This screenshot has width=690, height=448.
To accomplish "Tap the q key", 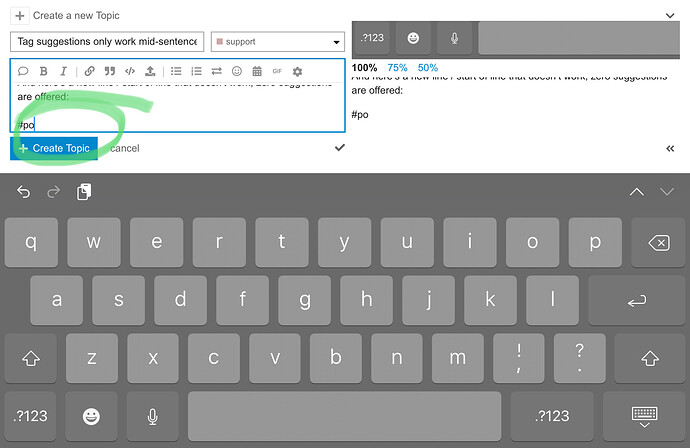I will tap(31, 242).
